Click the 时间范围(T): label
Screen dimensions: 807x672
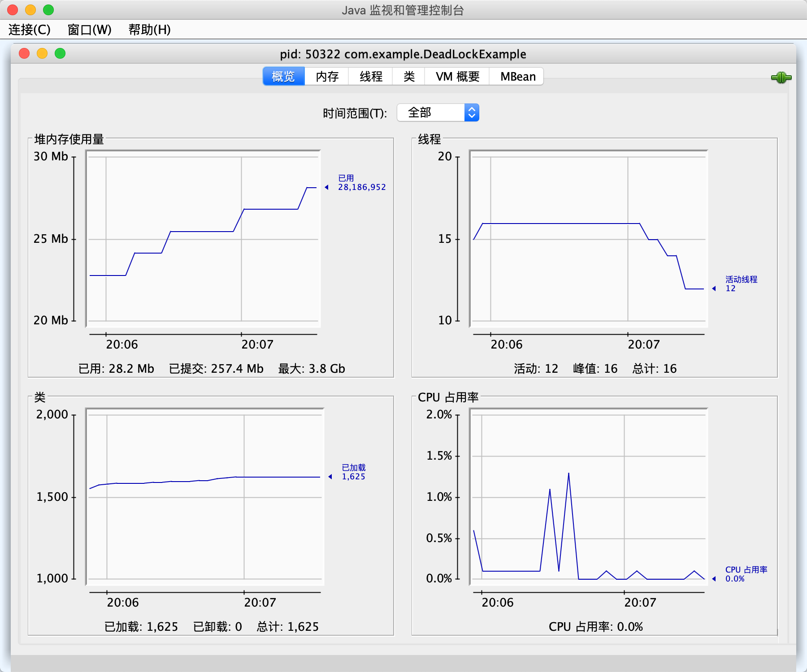coord(355,113)
